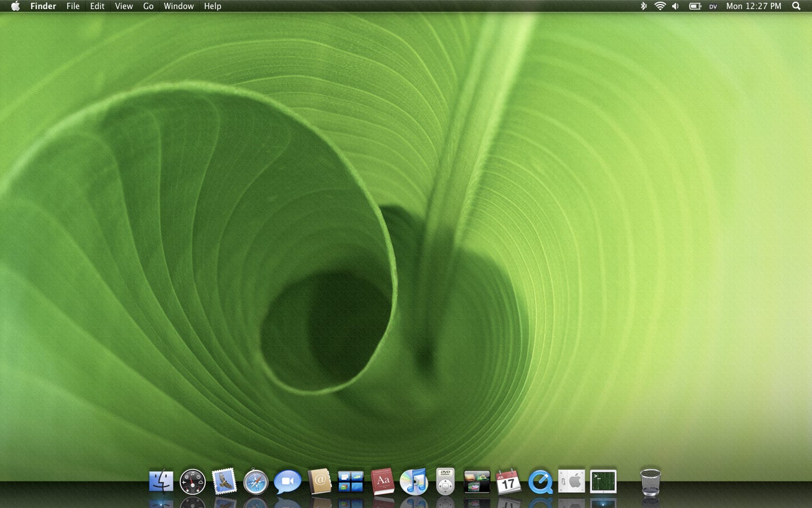
Task: Launch iTunes from the dock
Action: coord(414,482)
